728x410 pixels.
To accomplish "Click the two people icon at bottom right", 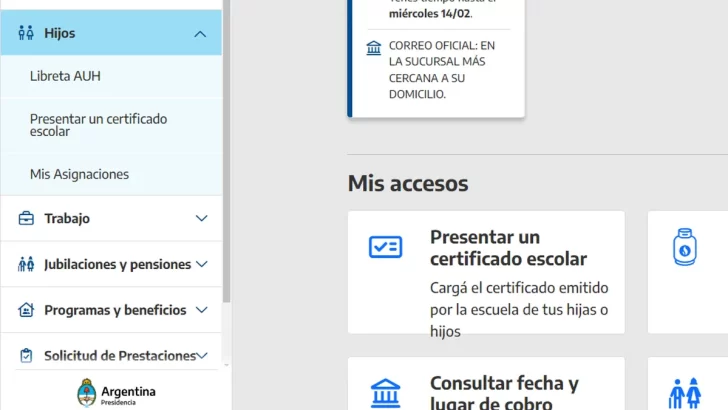I will click(685, 392).
